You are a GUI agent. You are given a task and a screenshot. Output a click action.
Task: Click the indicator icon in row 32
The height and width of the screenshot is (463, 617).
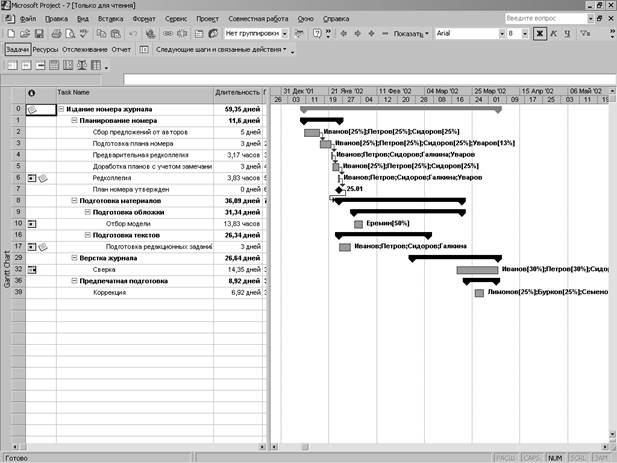pos(32,270)
